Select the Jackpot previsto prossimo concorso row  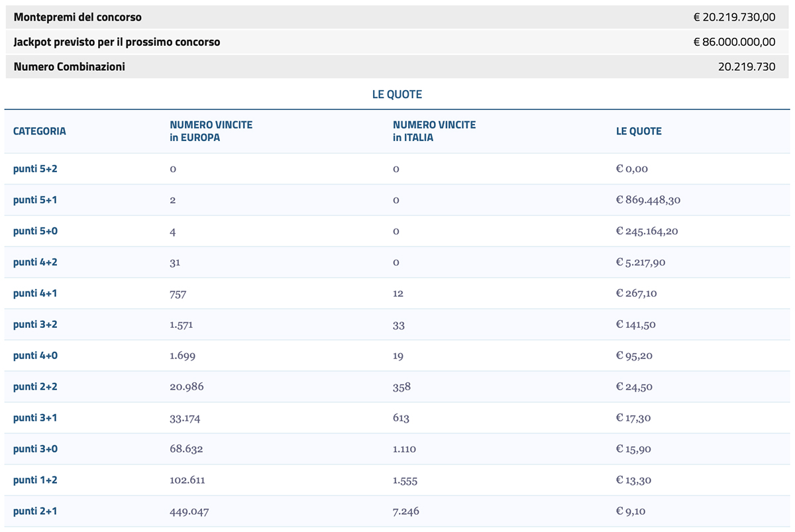click(397, 41)
